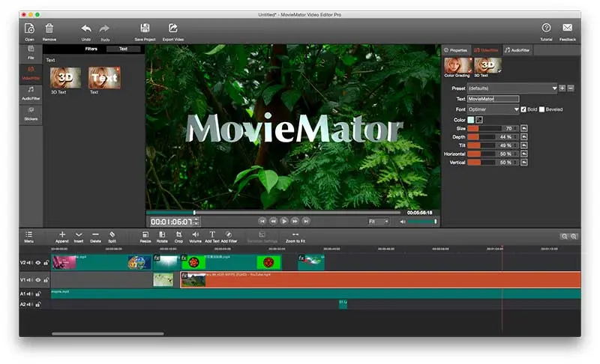Open the Fit zoom dropdown under preview

[379, 222]
